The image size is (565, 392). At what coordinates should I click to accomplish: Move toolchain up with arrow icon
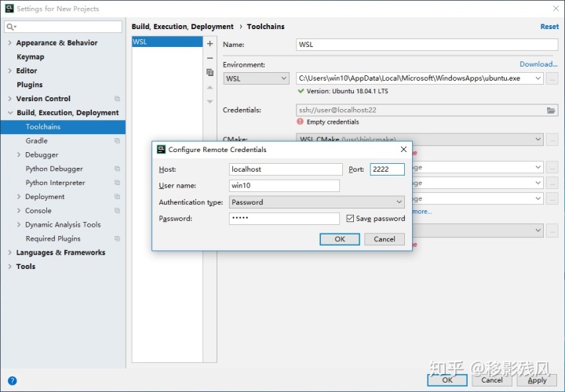coord(210,88)
